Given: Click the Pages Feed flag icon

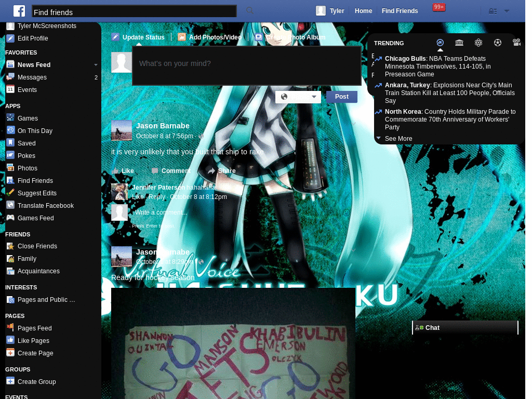Looking at the screenshot, I should pyautogui.click(x=10, y=328).
